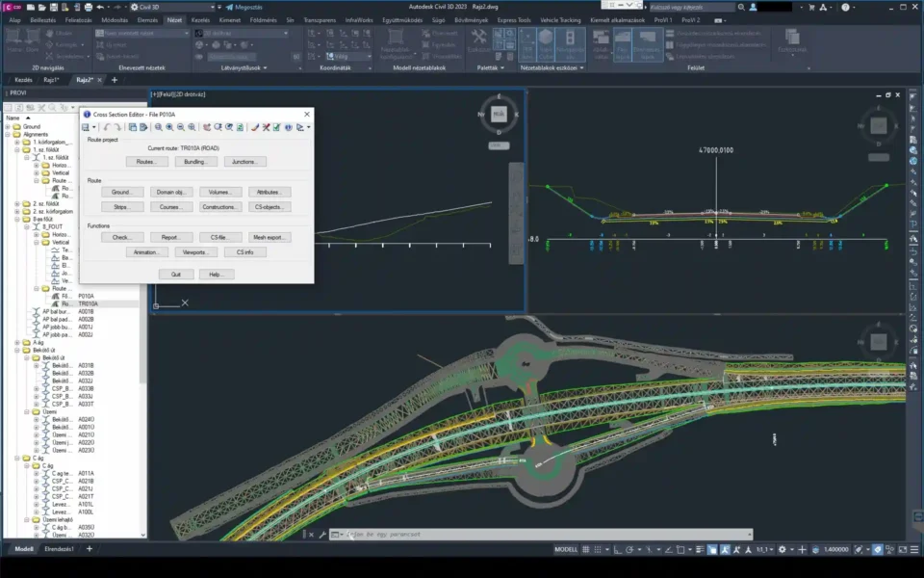Viewport: 924px width, 578px height.
Task: Open the annotation scale 1:1_1 dropdown
Action: (x=764, y=549)
